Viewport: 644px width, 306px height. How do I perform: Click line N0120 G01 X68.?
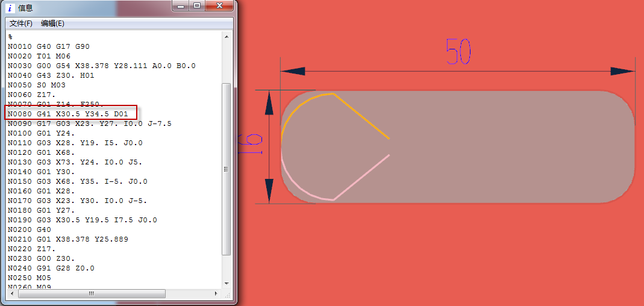click(41, 152)
